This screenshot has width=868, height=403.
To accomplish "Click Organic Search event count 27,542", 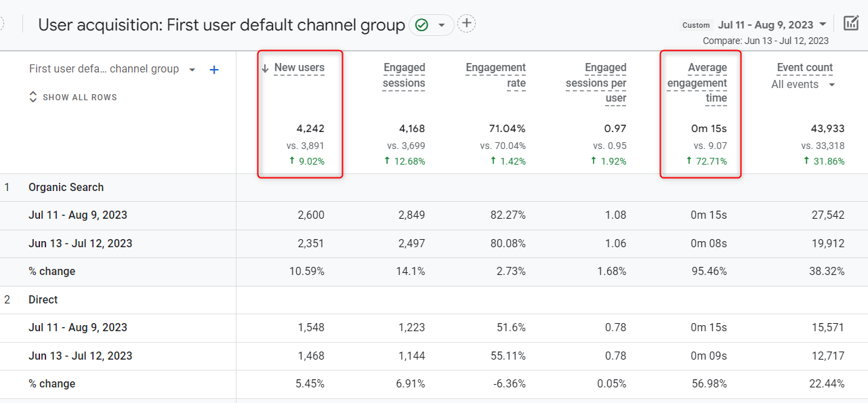I will click(827, 215).
